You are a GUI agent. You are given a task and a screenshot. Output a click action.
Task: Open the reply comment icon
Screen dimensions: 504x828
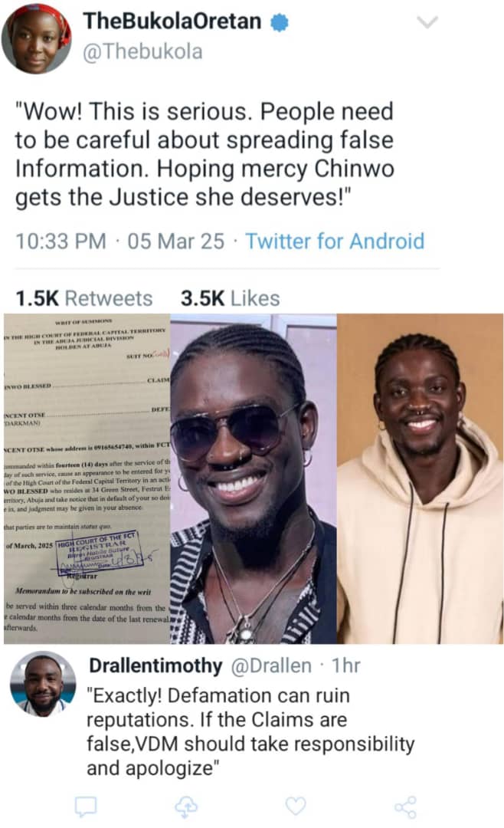point(86,807)
